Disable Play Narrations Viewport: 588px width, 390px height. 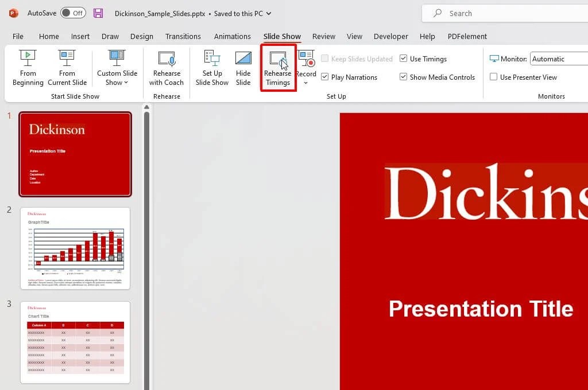point(325,77)
